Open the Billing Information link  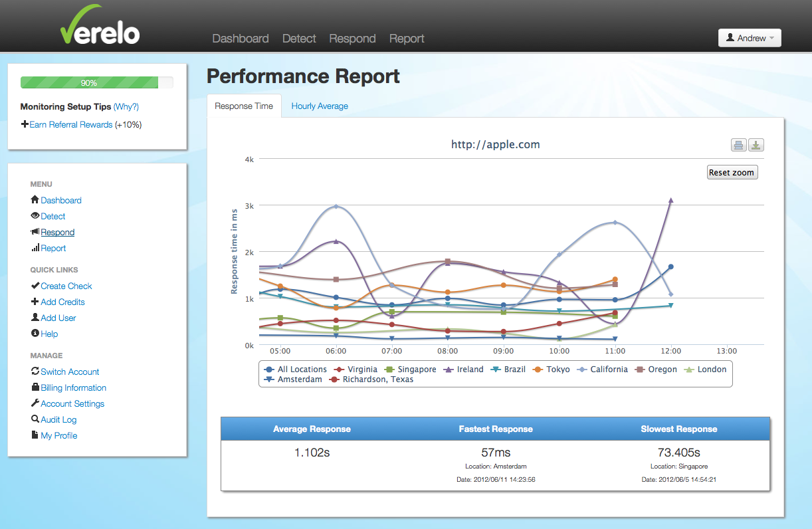pyautogui.click(x=73, y=387)
